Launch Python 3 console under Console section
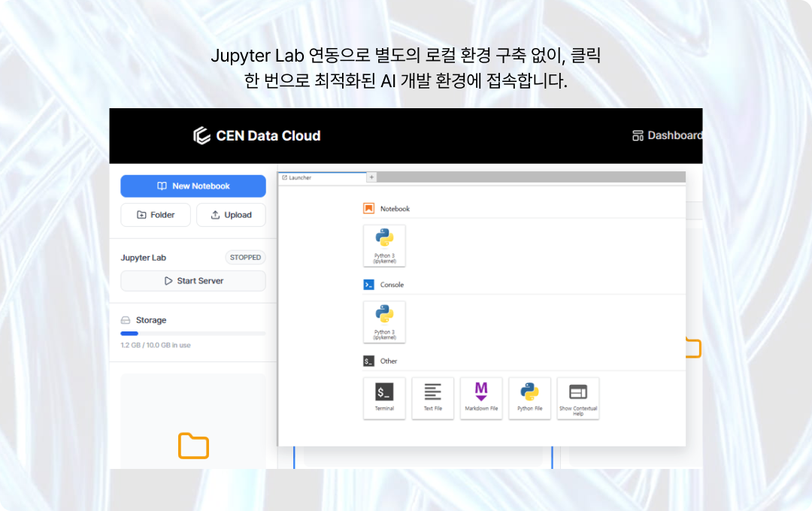Screen dimensions: 812x511 [x=384, y=322]
